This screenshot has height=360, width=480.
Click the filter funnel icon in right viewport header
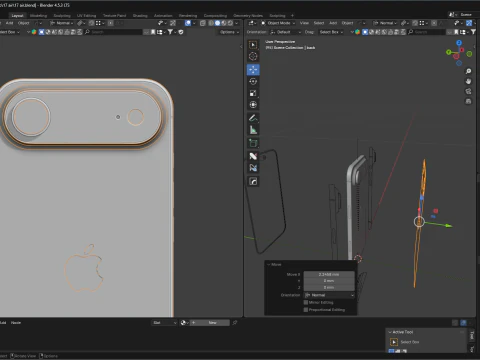coord(473,32)
